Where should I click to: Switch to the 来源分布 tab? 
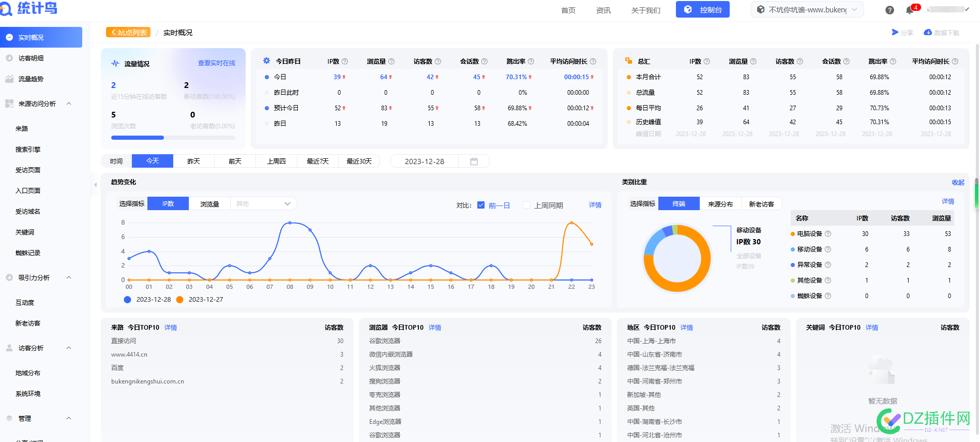[720, 204]
